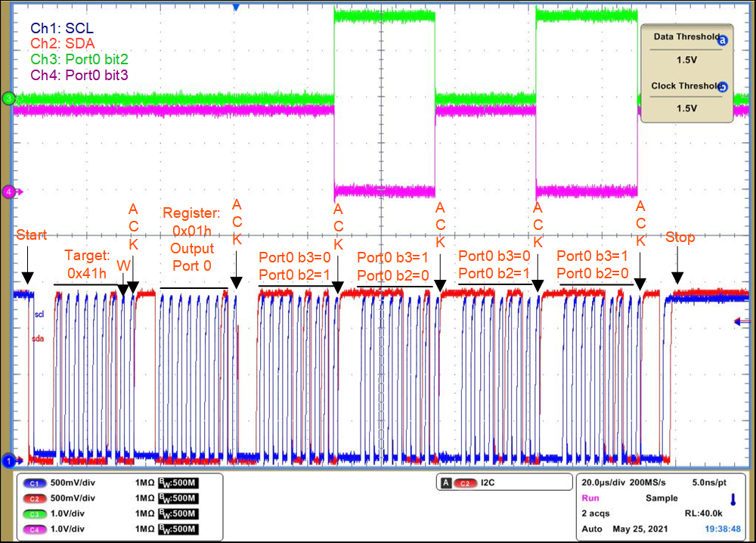Click the trigger position marker at top
Image resolution: width=756 pixels, height=543 pixels.
237,7
